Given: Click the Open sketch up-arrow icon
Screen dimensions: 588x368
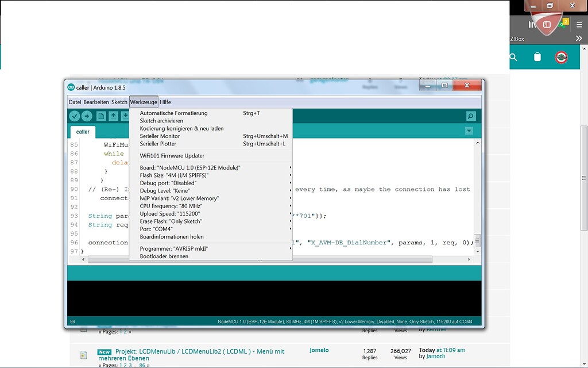Looking at the screenshot, I should pyautogui.click(x=113, y=116).
